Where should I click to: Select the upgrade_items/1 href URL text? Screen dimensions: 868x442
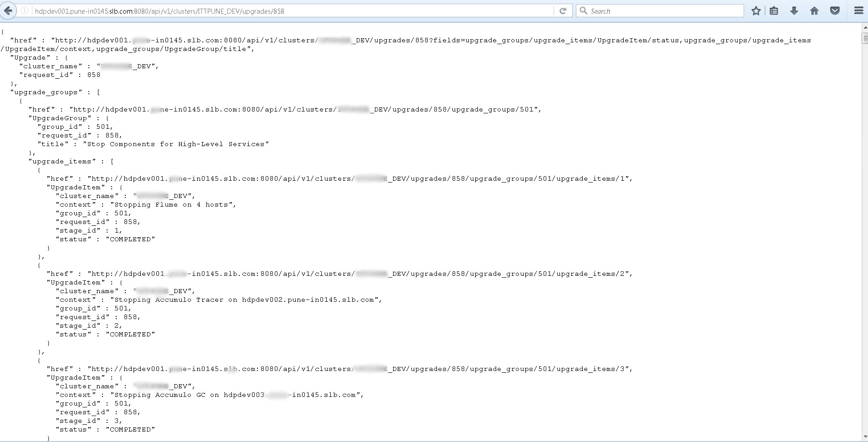click(x=360, y=178)
